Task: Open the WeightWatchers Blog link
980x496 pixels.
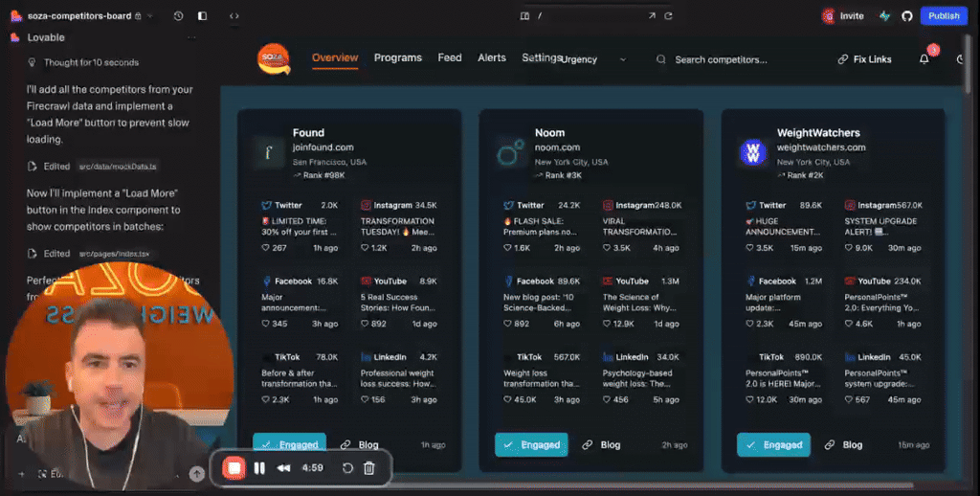Action: click(x=843, y=444)
